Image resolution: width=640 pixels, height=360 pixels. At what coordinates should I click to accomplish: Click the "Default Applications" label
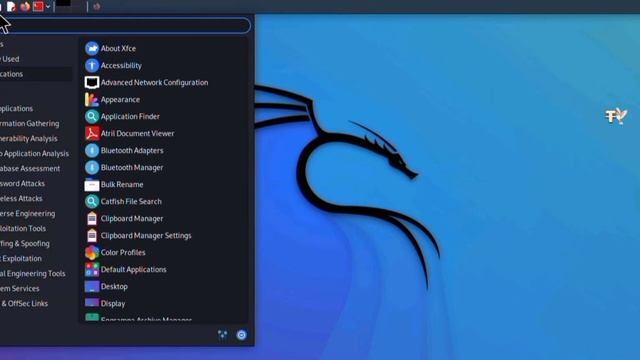(x=133, y=269)
